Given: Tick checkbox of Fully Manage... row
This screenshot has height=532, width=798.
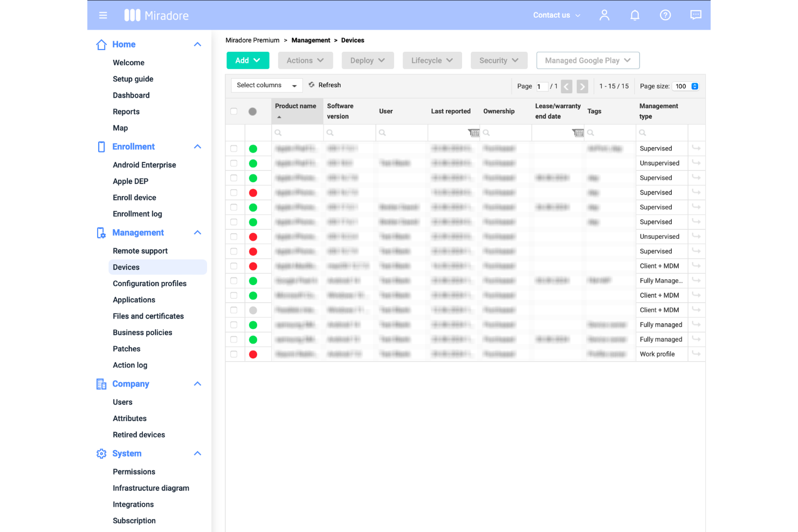Looking at the screenshot, I should 234,280.
